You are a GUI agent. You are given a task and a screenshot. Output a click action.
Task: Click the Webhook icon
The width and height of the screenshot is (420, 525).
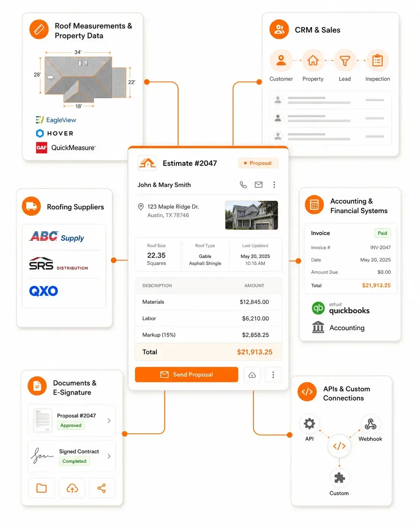click(x=370, y=424)
